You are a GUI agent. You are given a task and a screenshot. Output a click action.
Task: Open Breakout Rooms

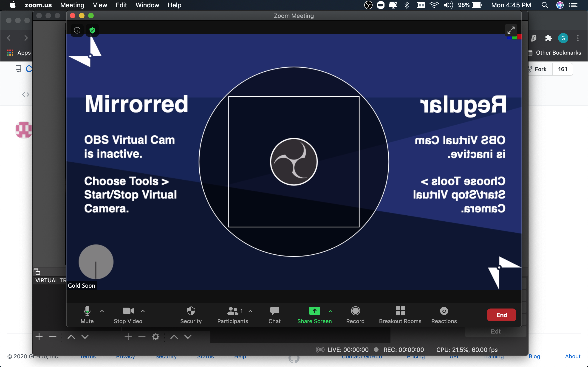click(400, 315)
